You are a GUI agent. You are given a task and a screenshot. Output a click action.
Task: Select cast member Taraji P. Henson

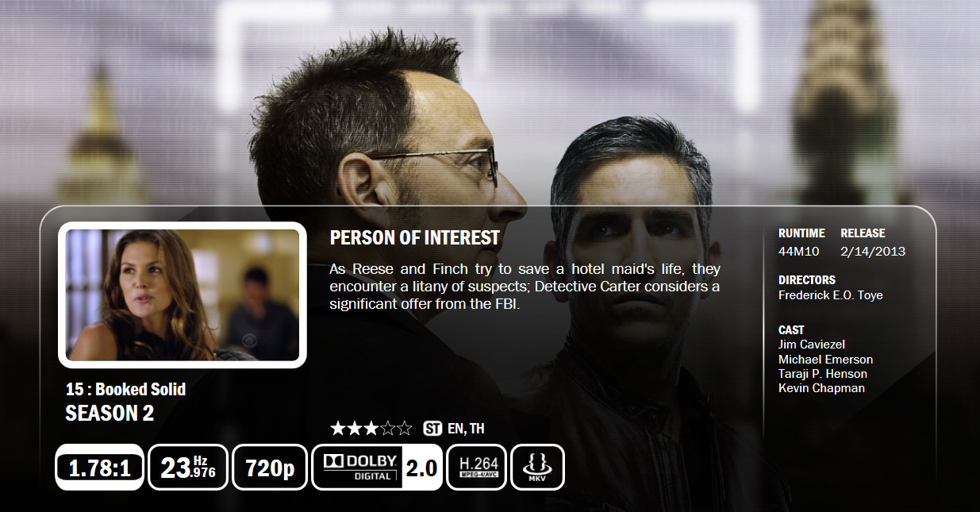click(x=823, y=373)
